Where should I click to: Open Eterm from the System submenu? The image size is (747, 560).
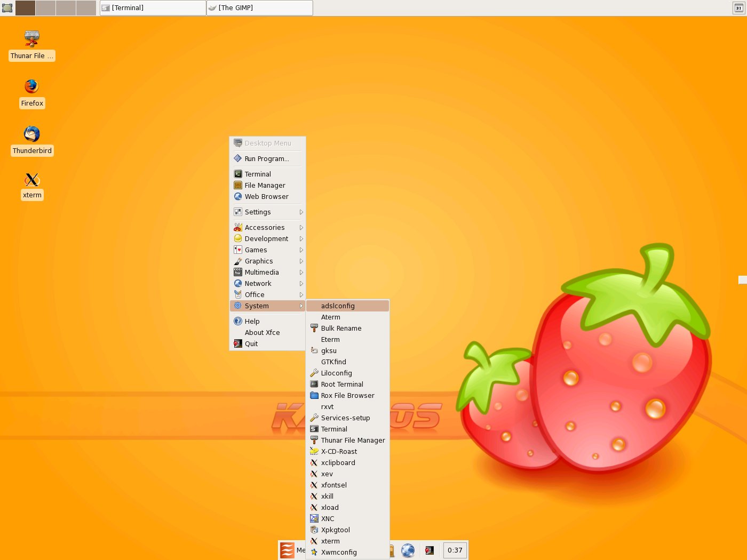tap(348, 340)
